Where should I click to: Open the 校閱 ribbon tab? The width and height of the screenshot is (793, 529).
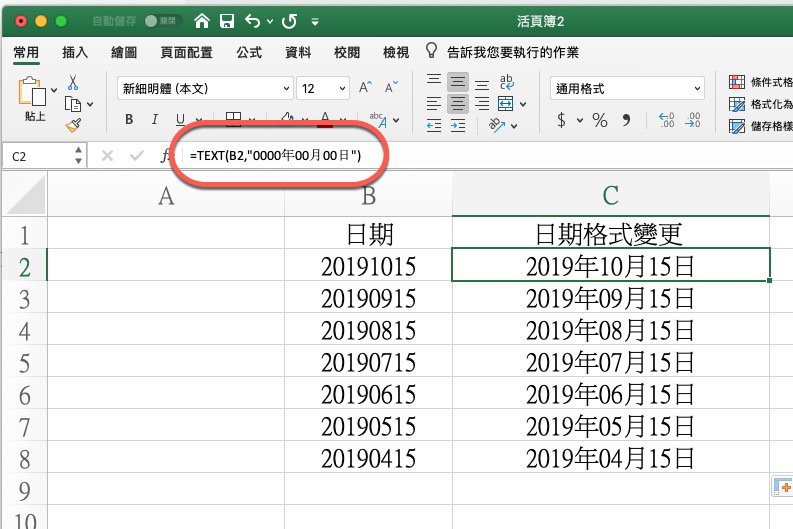coord(347,52)
